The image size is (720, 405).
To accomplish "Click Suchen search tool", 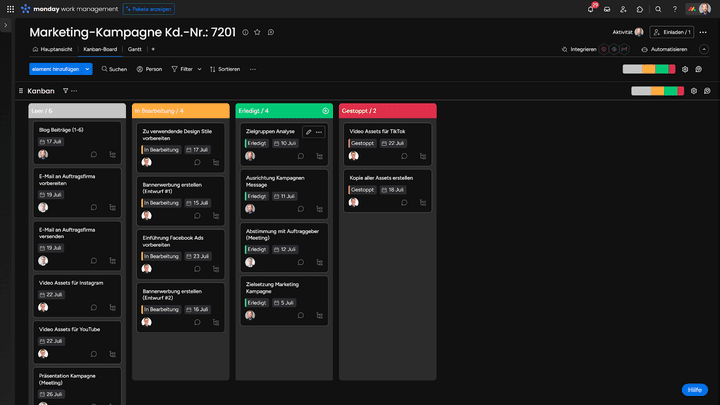I will 114,69.
